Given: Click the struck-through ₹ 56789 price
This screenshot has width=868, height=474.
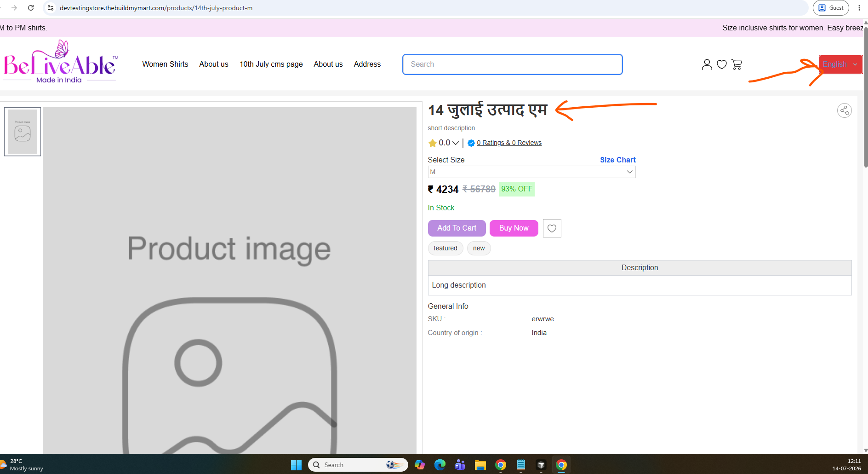Looking at the screenshot, I should point(479,189).
